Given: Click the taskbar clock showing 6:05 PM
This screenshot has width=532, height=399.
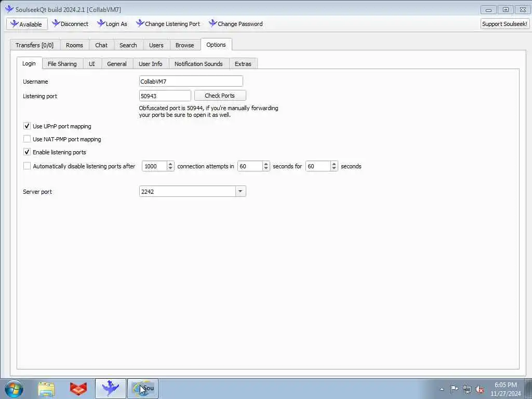Looking at the screenshot, I should point(506,389).
